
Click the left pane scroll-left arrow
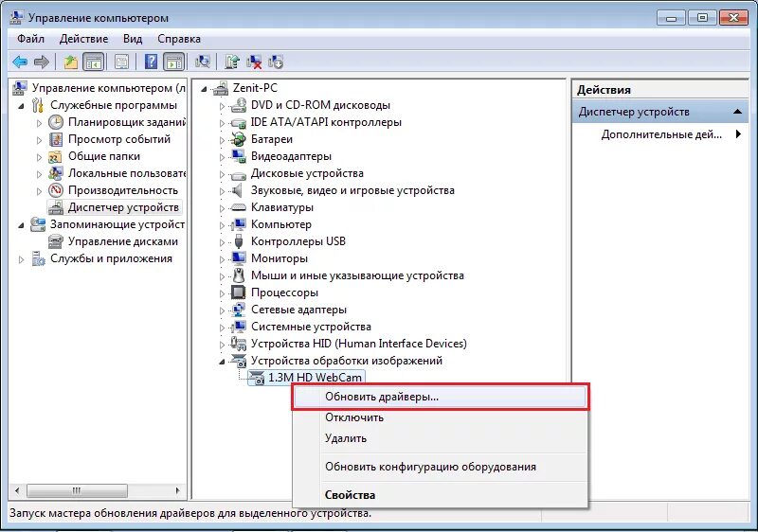17,490
